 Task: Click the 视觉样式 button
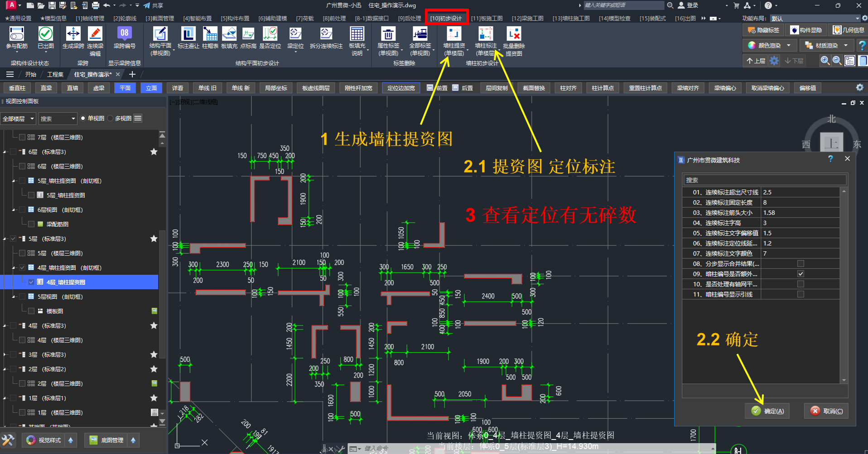pyautogui.click(x=44, y=440)
